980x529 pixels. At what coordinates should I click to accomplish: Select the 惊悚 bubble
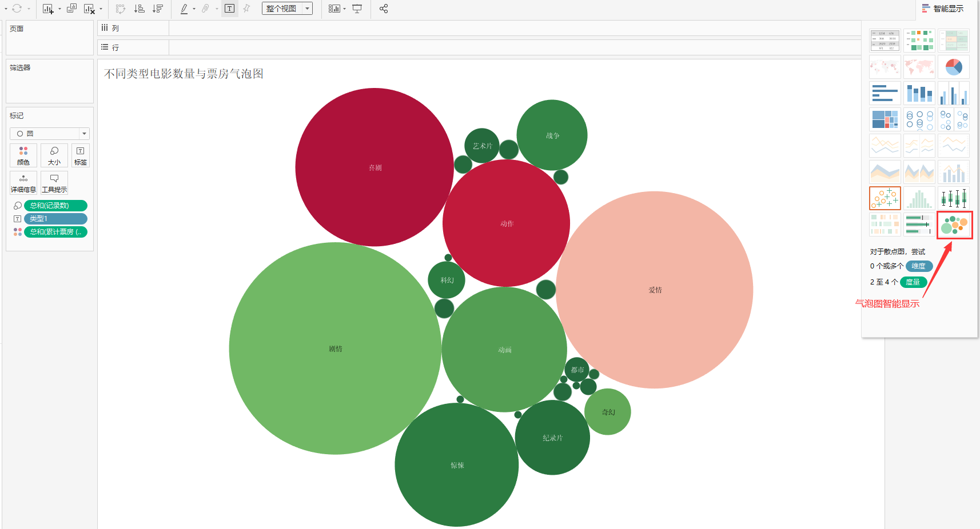tap(457, 465)
